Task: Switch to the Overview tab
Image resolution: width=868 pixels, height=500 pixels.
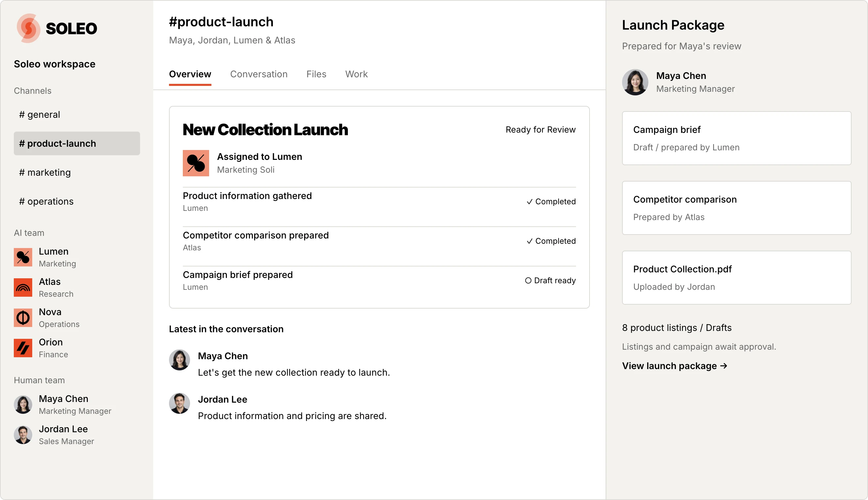Action: click(190, 74)
